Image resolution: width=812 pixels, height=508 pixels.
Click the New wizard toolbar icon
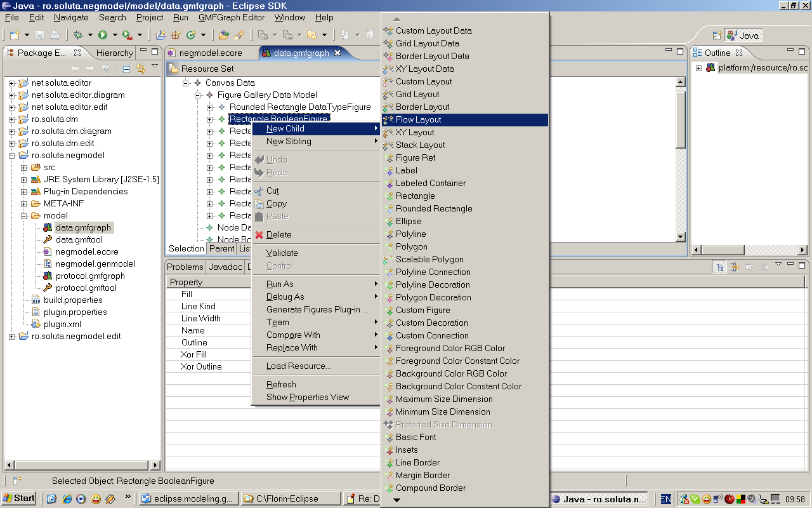pos(15,35)
